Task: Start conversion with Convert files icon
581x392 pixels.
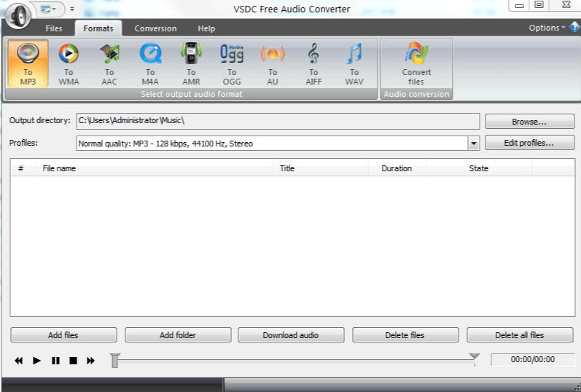Action: point(416,63)
